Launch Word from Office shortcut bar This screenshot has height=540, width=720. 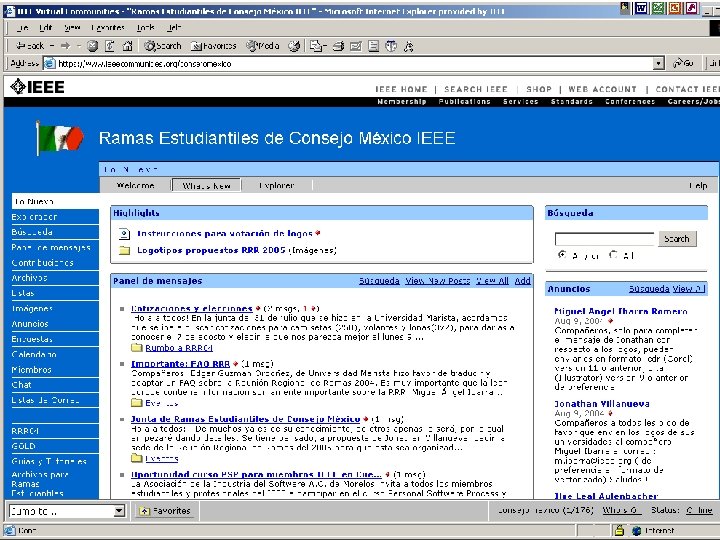click(x=641, y=7)
